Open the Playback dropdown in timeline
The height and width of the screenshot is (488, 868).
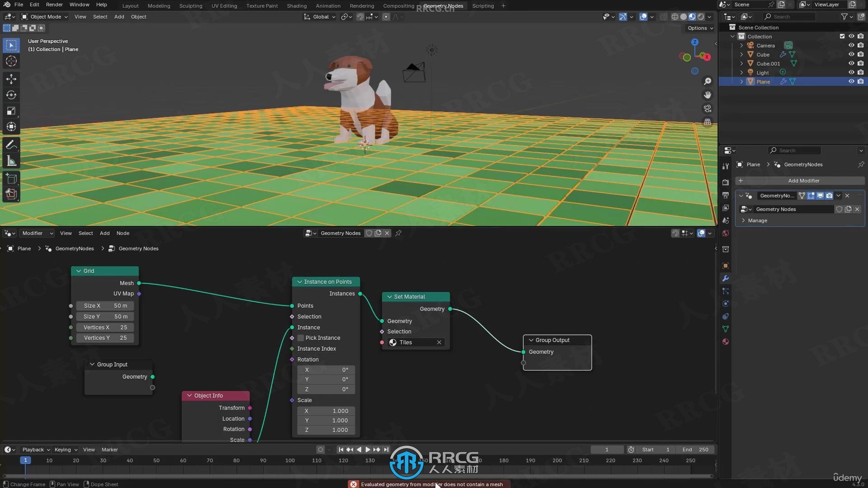36,450
